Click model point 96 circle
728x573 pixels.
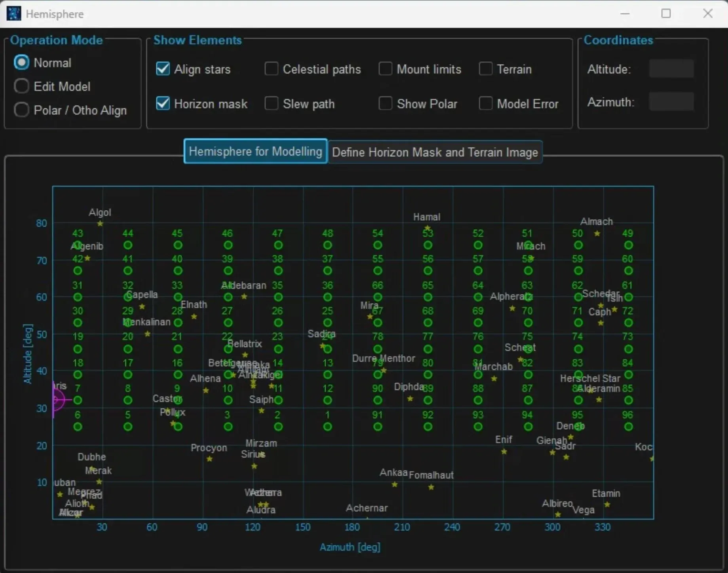point(628,427)
